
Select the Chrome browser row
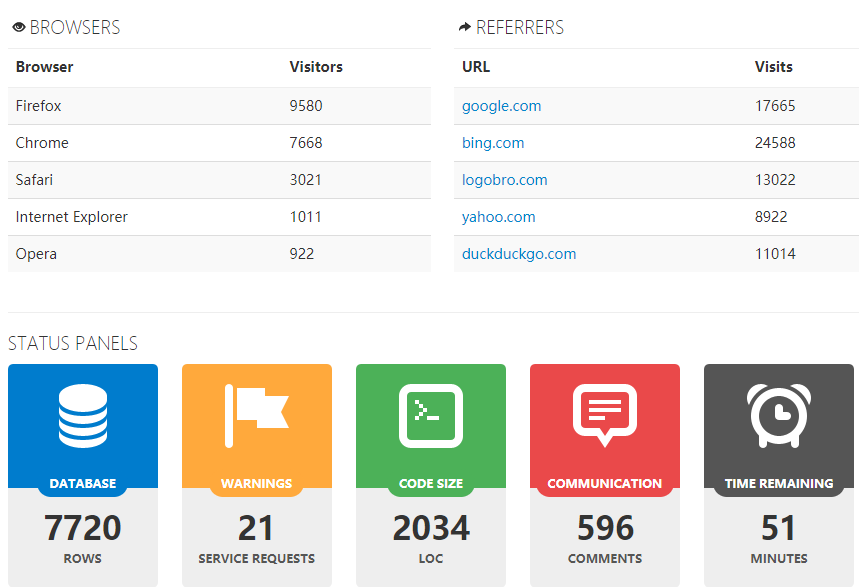pyautogui.click(x=219, y=143)
